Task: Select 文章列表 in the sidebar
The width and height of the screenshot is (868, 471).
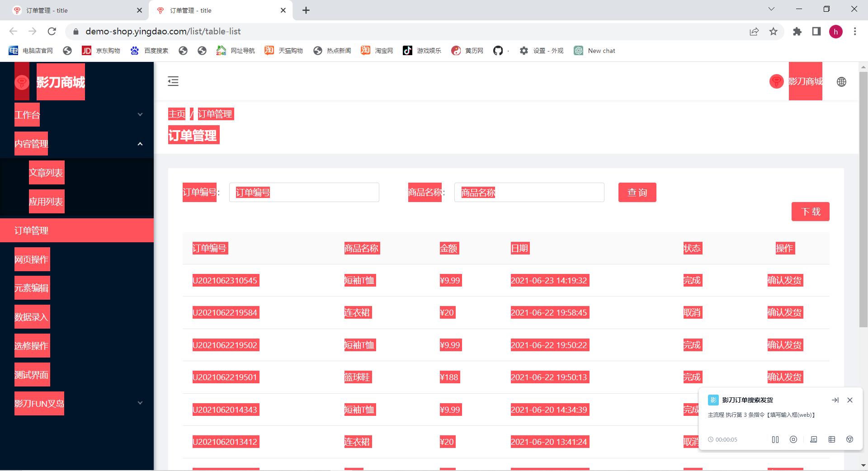Action: tap(46, 173)
